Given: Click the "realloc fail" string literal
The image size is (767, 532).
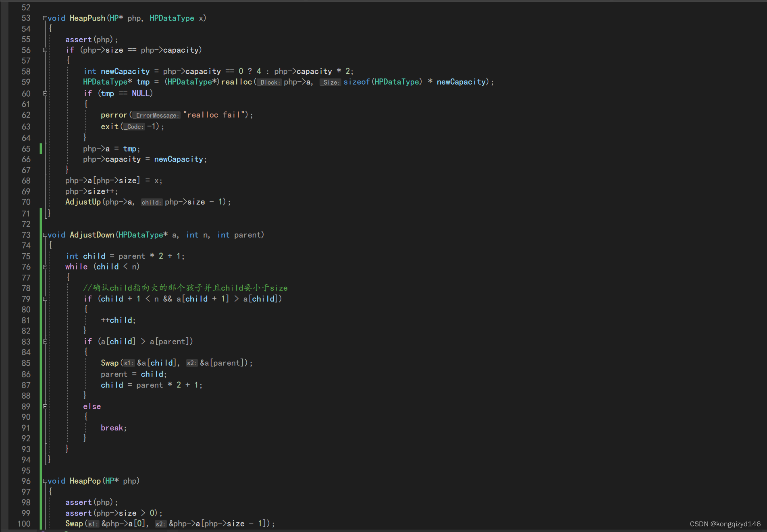Looking at the screenshot, I should (x=214, y=115).
